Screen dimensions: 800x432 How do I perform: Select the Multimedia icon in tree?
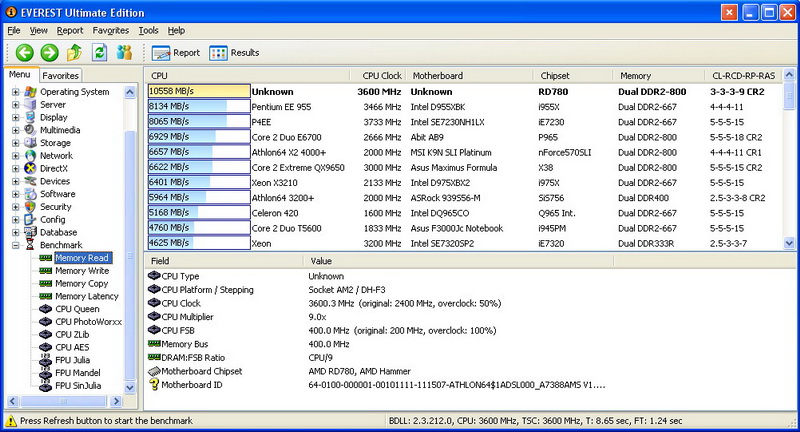click(31, 130)
